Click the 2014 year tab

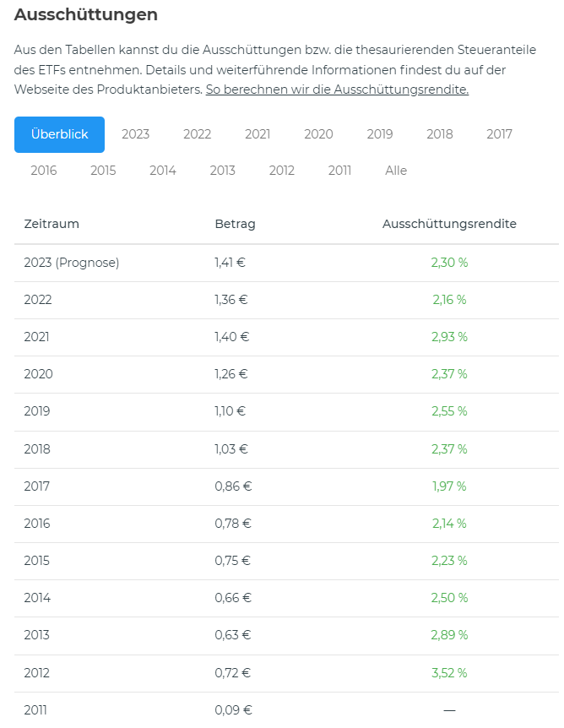coord(163,171)
